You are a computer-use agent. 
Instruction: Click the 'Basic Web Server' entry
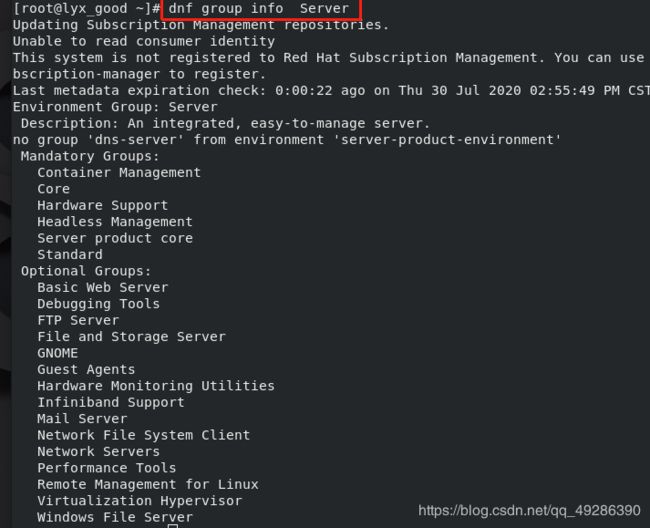102,287
